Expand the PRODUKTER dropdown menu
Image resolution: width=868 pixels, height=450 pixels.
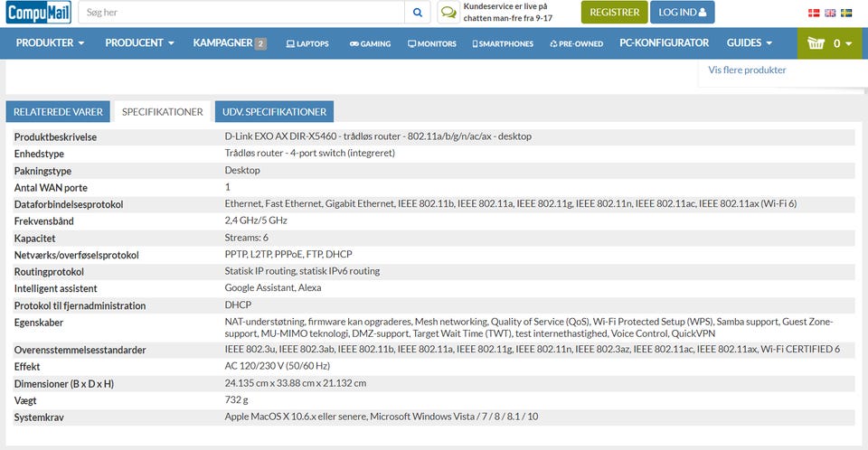(50, 42)
